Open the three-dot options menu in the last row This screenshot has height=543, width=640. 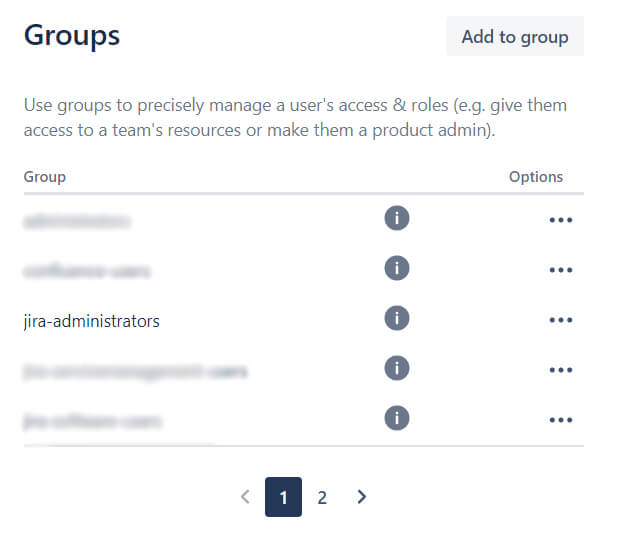(x=561, y=420)
